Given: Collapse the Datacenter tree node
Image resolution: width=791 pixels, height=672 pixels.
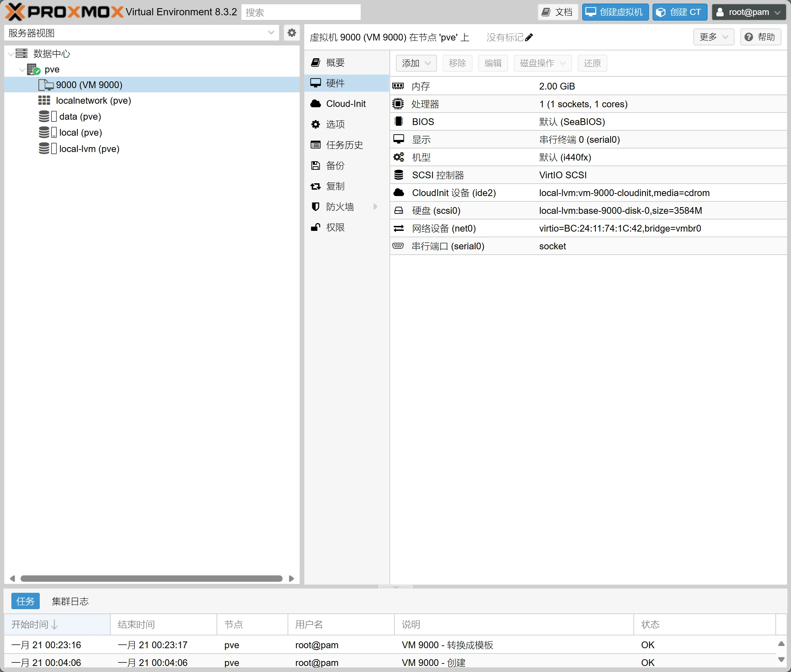Looking at the screenshot, I should 11,54.
